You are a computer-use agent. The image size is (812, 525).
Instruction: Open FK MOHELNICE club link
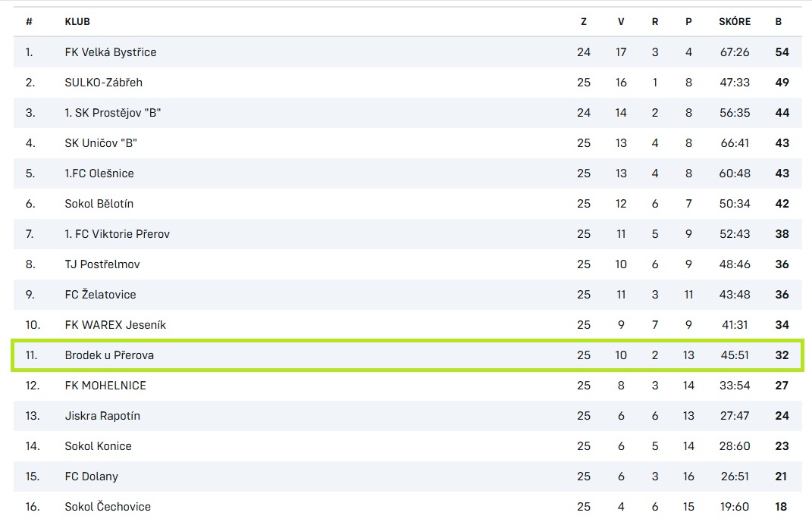point(105,386)
